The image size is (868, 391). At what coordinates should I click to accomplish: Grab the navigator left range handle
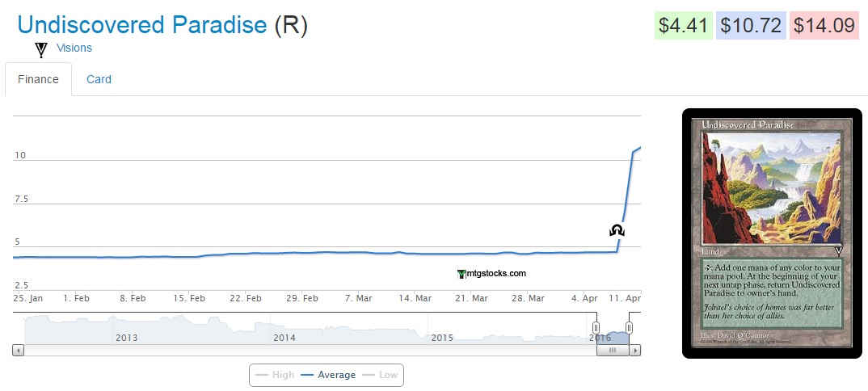(596, 327)
